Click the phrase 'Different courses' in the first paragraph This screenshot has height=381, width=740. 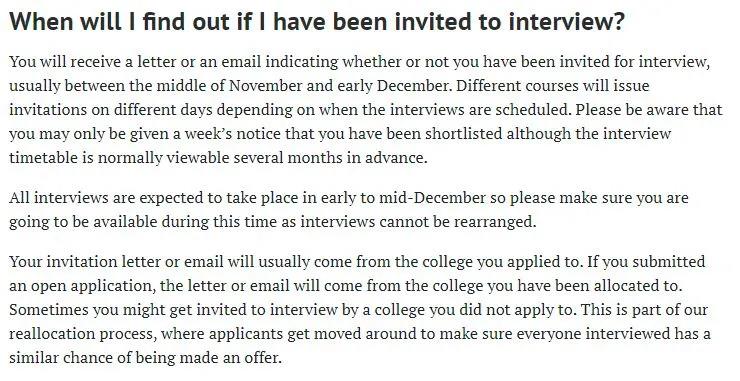click(x=512, y=86)
